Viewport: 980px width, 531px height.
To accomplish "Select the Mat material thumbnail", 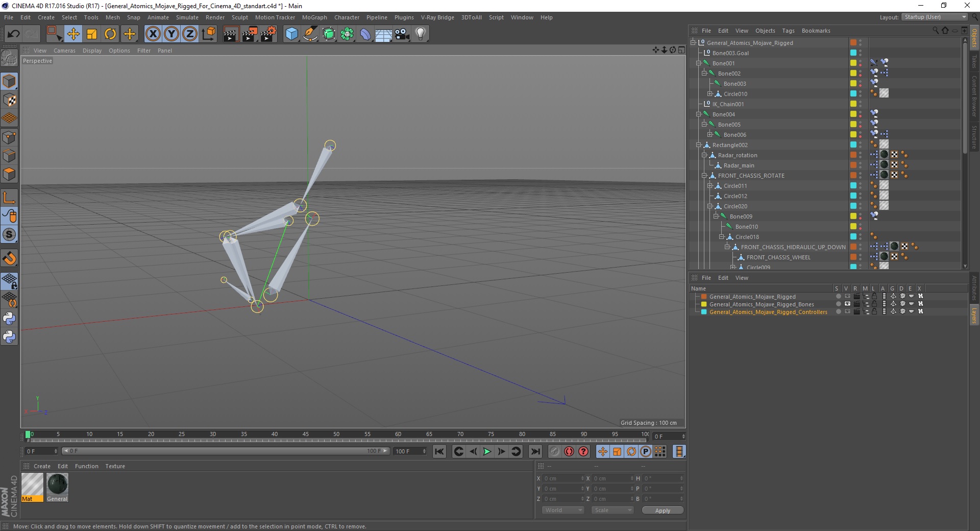I will coord(32,487).
